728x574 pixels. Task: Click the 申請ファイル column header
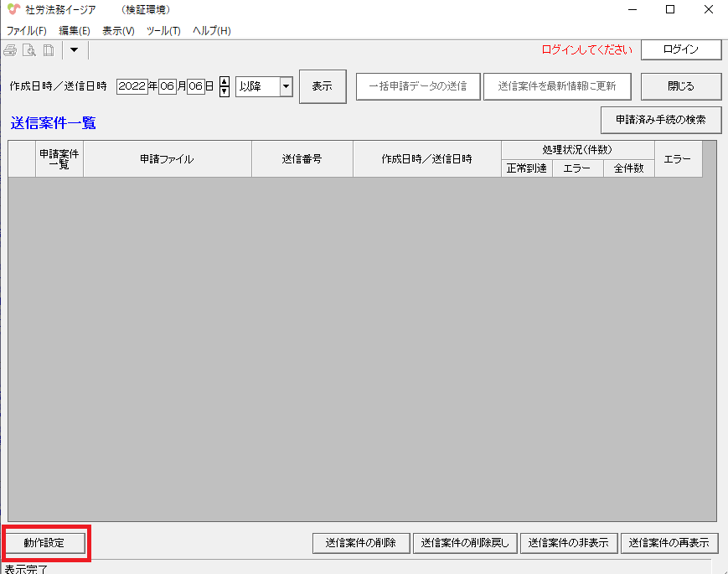(x=167, y=159)
